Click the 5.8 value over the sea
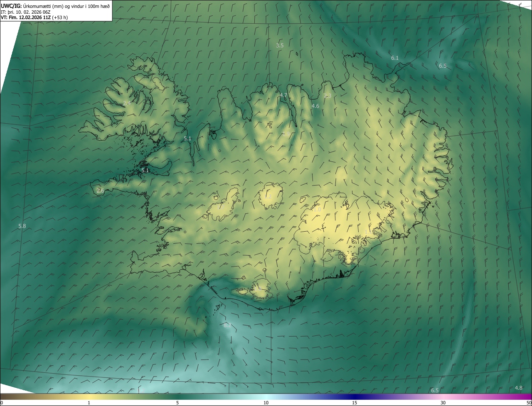The image size is (532, 406). 22,226
